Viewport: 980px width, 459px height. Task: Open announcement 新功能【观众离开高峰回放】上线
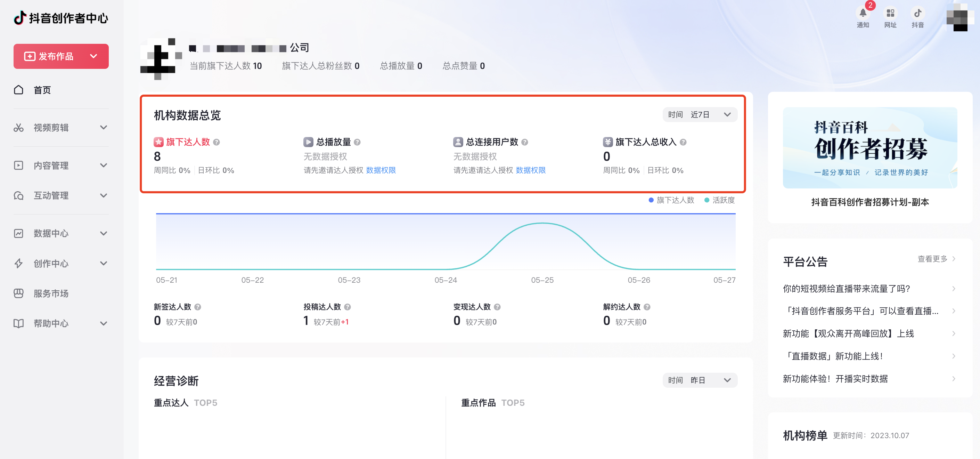[870, 334]
